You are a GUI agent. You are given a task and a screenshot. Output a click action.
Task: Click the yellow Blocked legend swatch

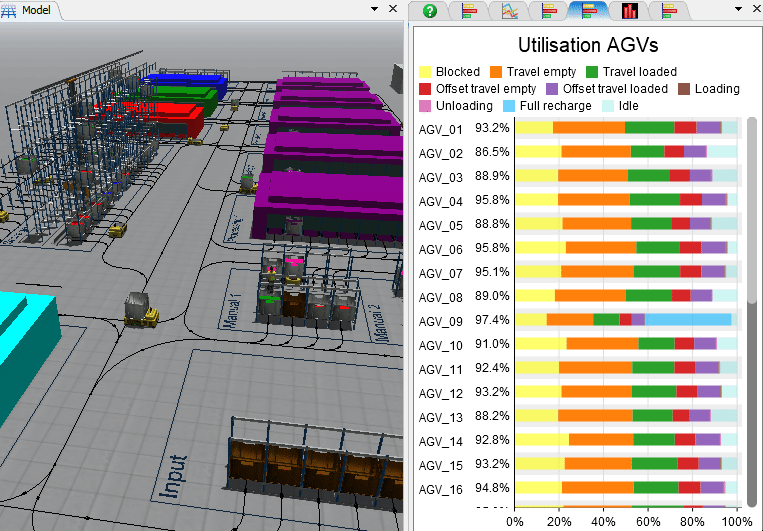426,72
